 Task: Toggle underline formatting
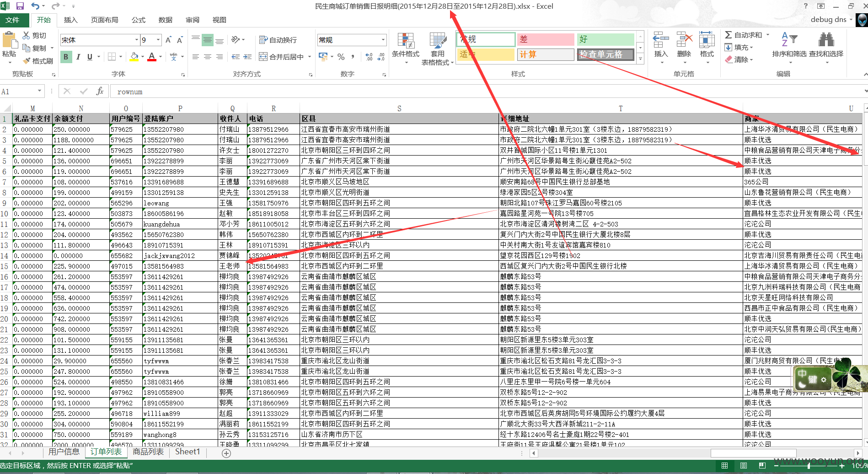[90, 57]
